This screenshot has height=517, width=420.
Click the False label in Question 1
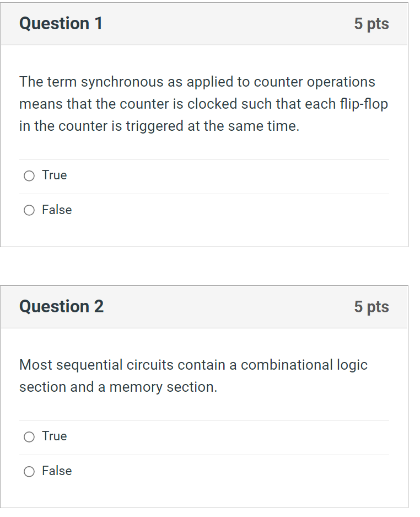(x=56, y=210)
